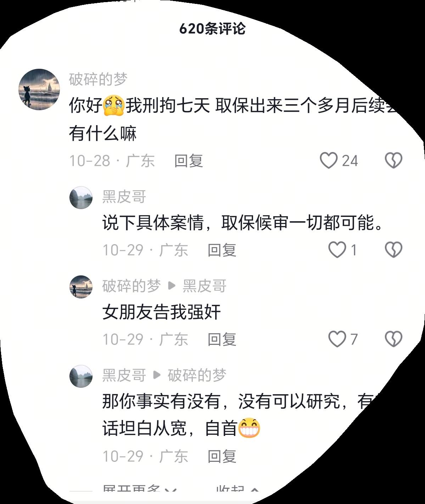Like the top comment with 24 likes
425x504 pixels.
[x=328, y=161]
